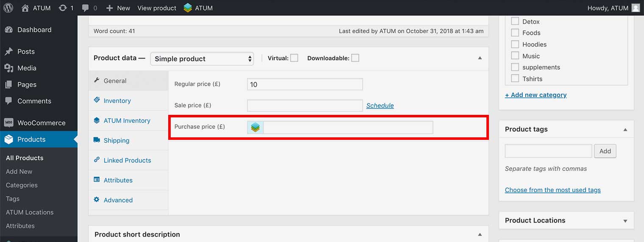644x242 pixels.
Task: Click the Add new category link
Action: [536, 95]
